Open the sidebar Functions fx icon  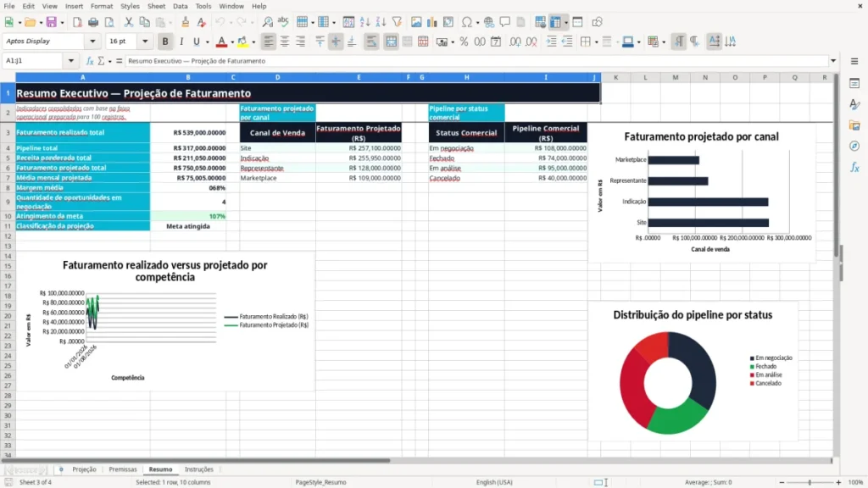pyautogui.click(x=854, y=167)
